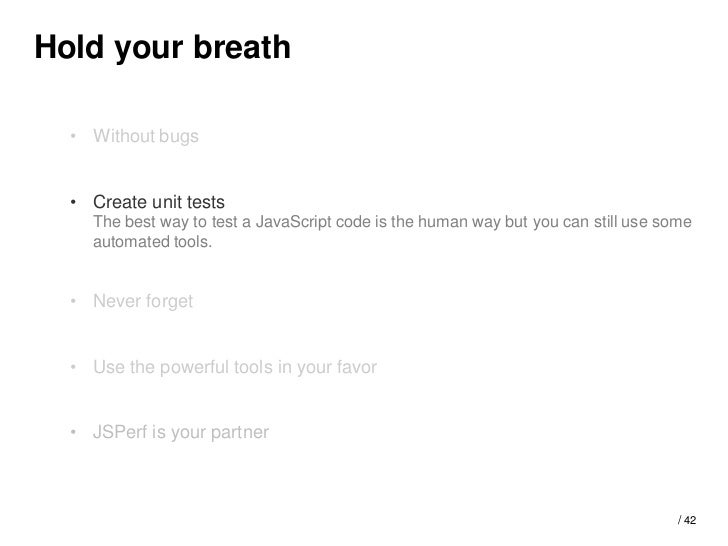Viewport: 728px width, 546px height.
Task: Click the 'Create unit tests' heading
Action: pos(159,202)
